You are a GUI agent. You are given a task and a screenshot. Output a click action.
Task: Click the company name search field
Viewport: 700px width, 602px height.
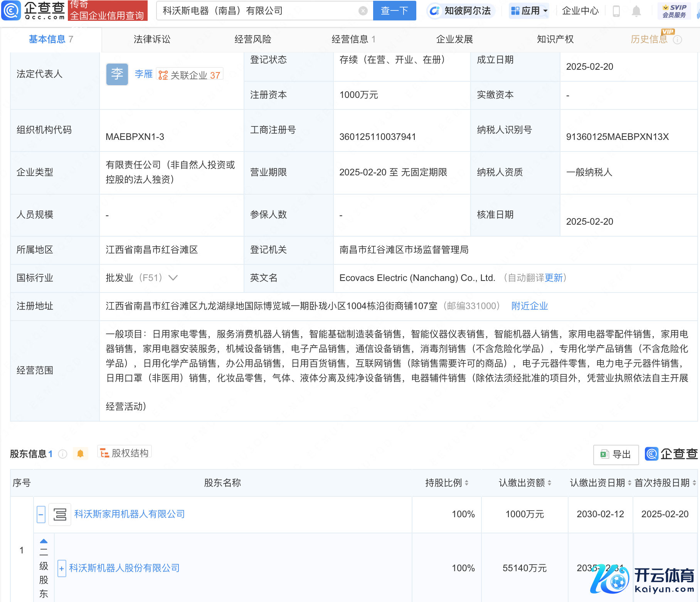tap(258, 11)
